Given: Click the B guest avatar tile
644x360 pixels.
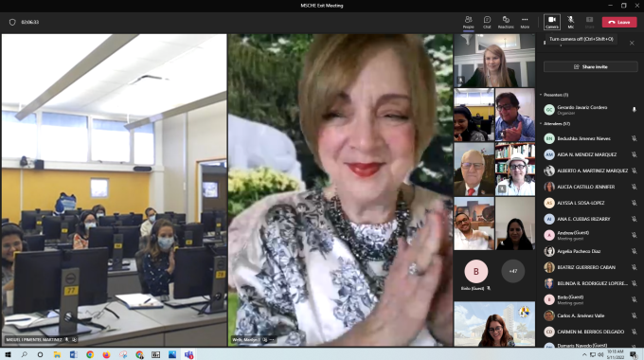Looking at the screenshot, I should pos(476,271).
